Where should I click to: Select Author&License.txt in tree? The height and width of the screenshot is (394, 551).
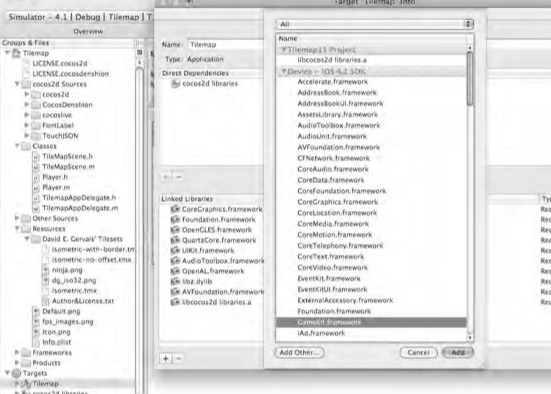(x=83, y=301)
